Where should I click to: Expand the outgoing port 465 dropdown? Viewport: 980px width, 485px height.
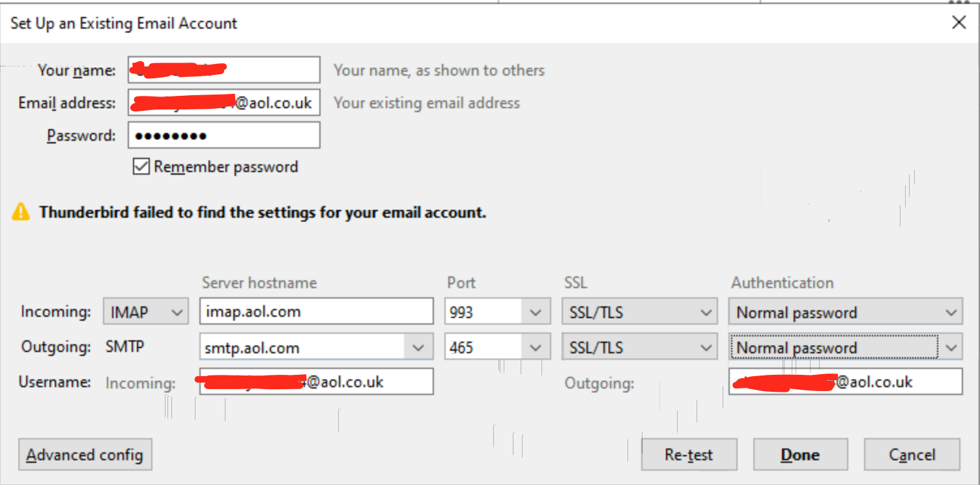pos(535,347)
